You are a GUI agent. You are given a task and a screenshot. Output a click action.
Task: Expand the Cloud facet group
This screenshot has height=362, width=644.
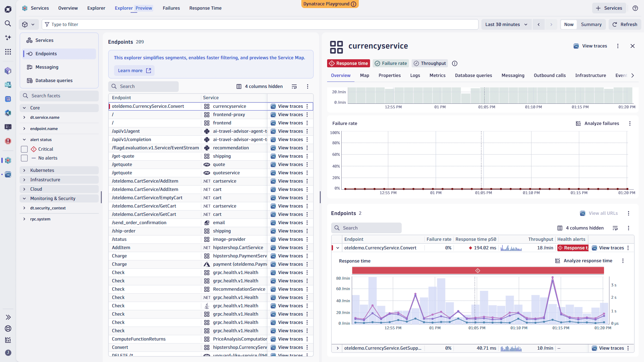point(59,189)
